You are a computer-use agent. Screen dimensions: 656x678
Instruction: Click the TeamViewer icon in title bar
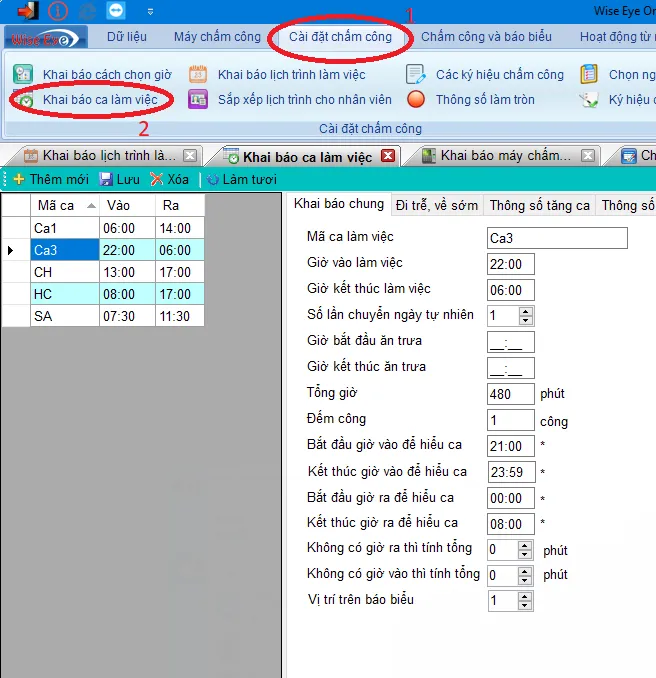click(116, 11)
